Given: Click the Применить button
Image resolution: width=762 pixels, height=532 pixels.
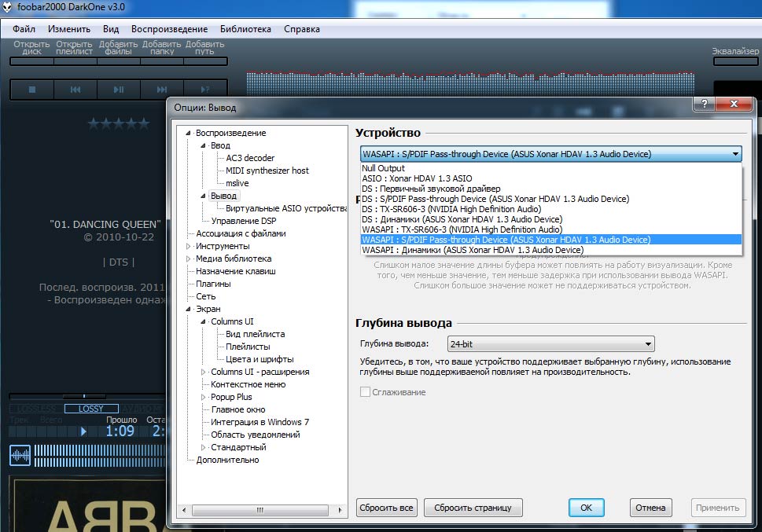Looking at the screenshot, I should tap(717, 508).
